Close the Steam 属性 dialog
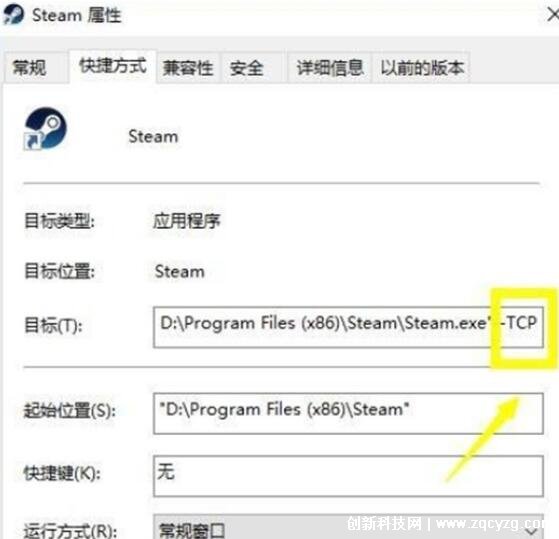 [553, 15]
